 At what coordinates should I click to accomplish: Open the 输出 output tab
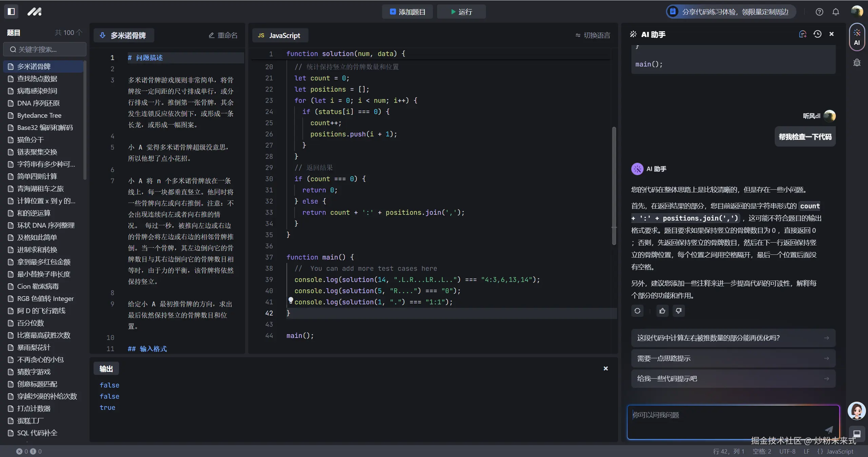click(x=106, y=369)
